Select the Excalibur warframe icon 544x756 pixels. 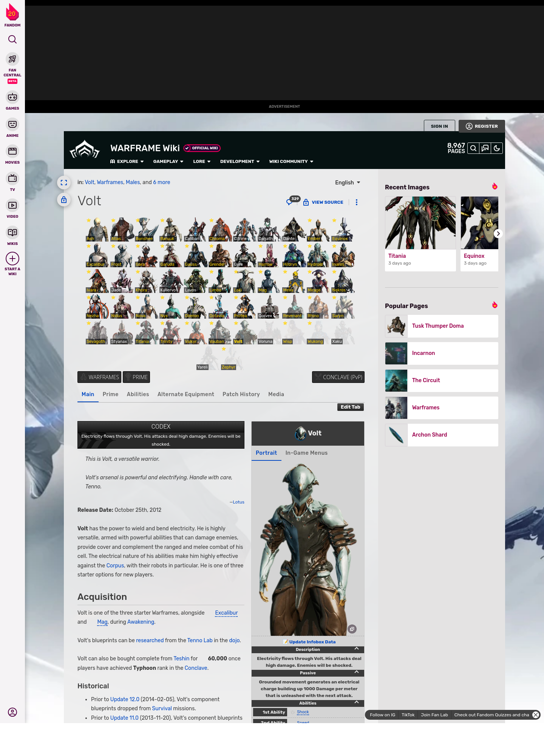point(97,255)
